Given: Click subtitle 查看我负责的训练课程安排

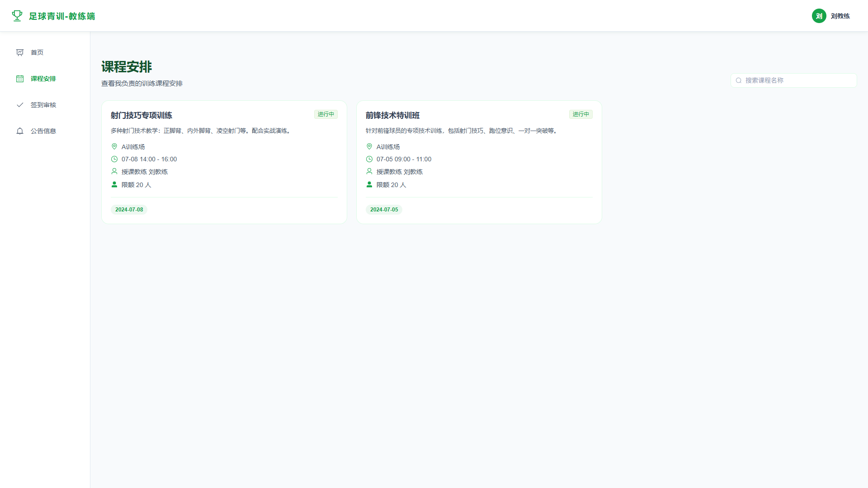Looking at the screenshot, I should coord(142,84).
